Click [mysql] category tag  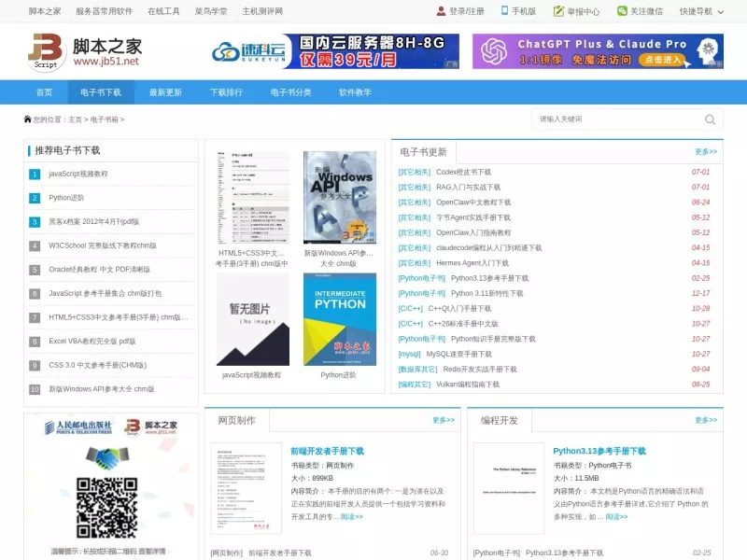click(409, 354)
